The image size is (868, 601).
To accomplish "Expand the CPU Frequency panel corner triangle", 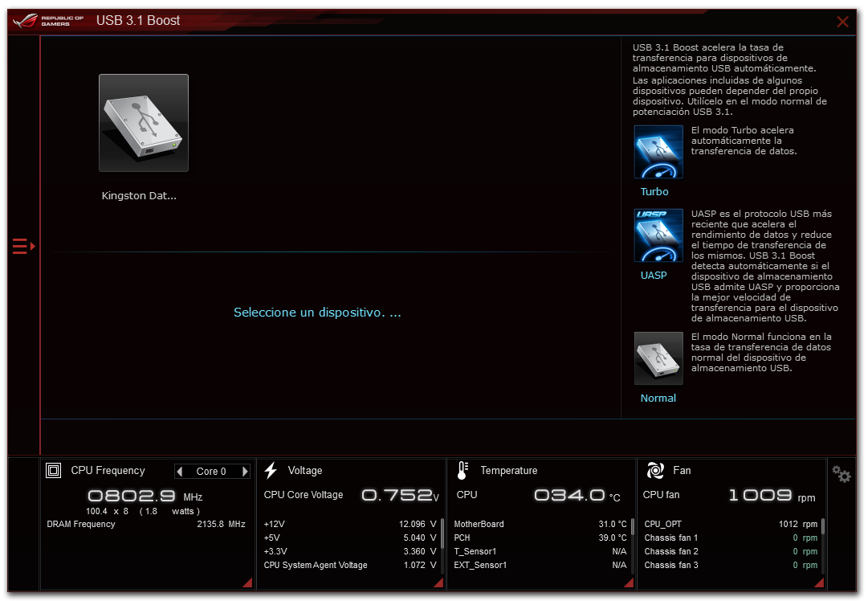I will pos(247,583).
